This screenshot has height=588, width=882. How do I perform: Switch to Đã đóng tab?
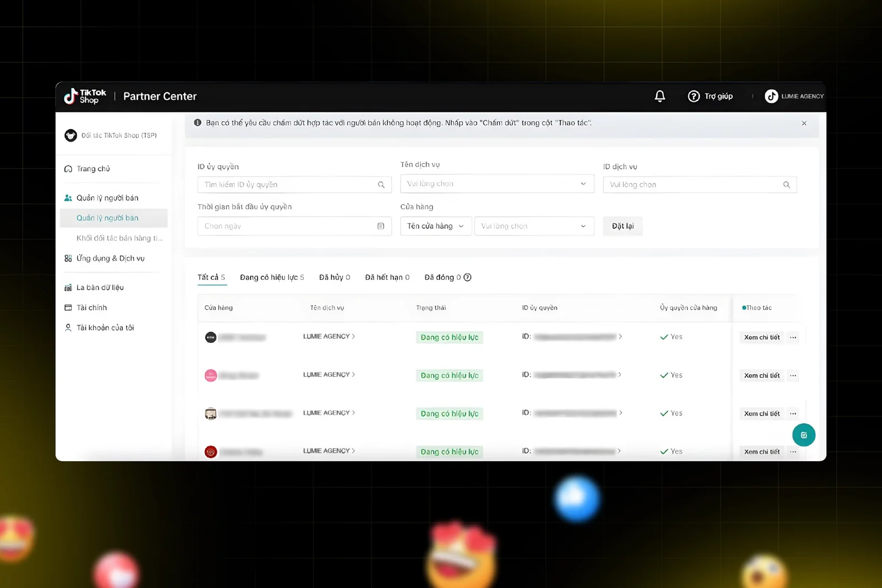click(442, 277)
